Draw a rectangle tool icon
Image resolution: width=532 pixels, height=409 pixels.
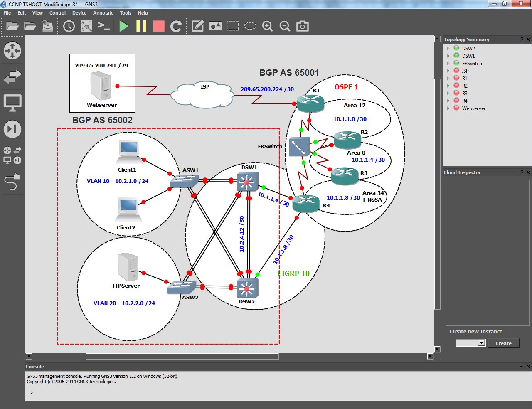click(233, 26)
